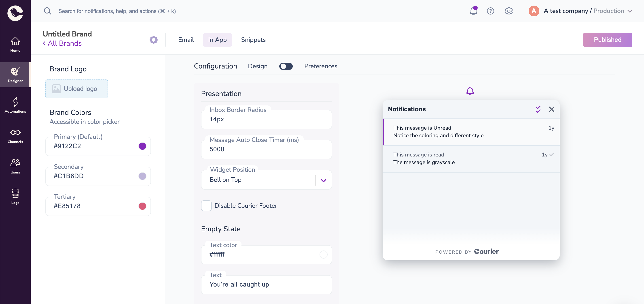Click the notifications bell in top bar
The width and height of the screenshot is (644, 304).
(473, 11)
